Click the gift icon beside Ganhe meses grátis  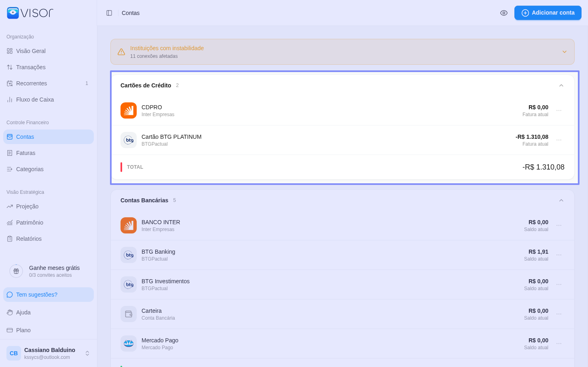[16, 271]
